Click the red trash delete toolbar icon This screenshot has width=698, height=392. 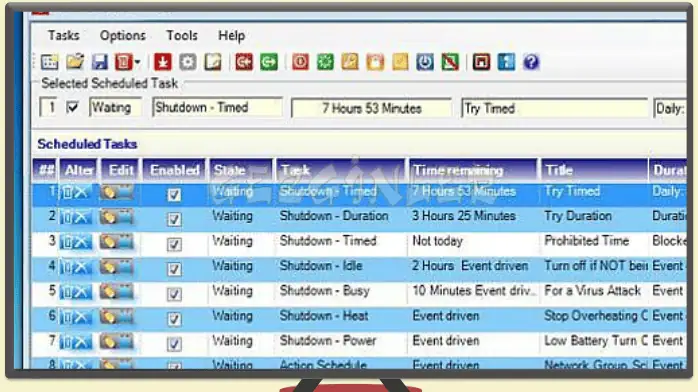[123, 62]
